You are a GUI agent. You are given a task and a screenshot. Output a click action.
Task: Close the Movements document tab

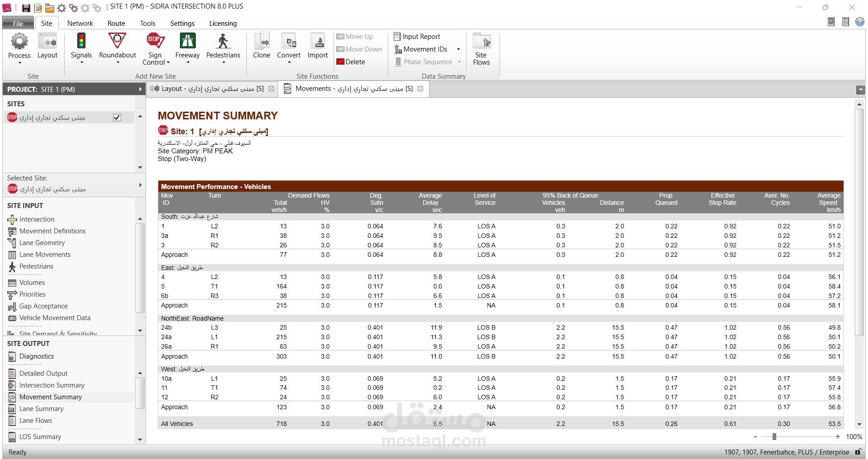pos(420,89)
